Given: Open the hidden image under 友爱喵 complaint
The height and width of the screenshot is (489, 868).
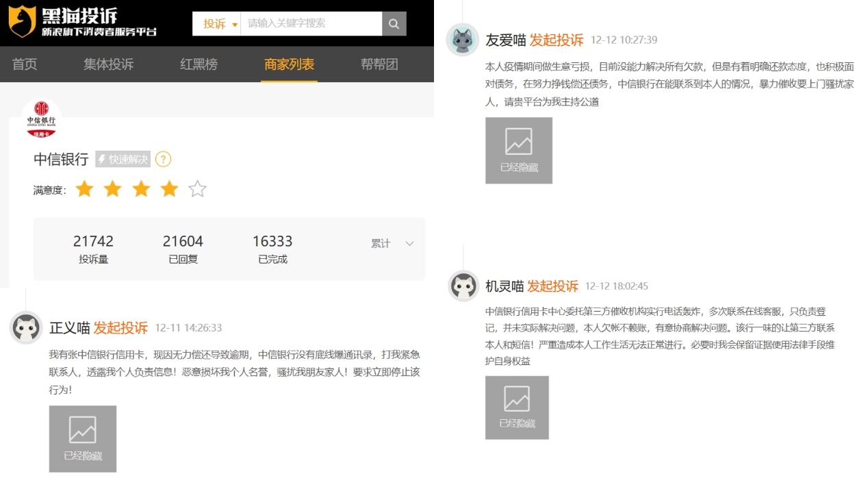Looking at the screenshot, I should tap(519, 151).
